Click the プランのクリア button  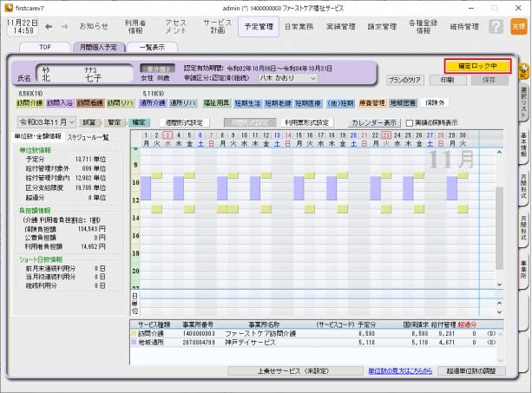coord(405,79)
